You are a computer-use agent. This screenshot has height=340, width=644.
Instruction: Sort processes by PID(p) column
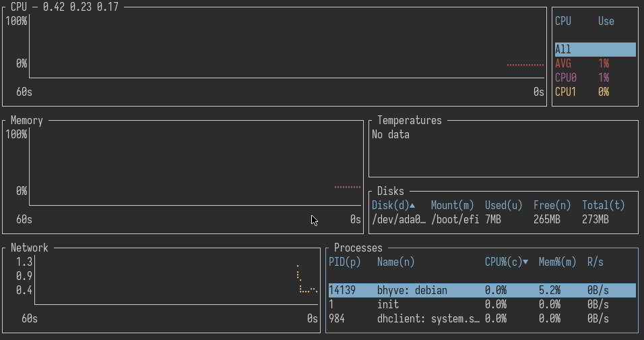344,262
